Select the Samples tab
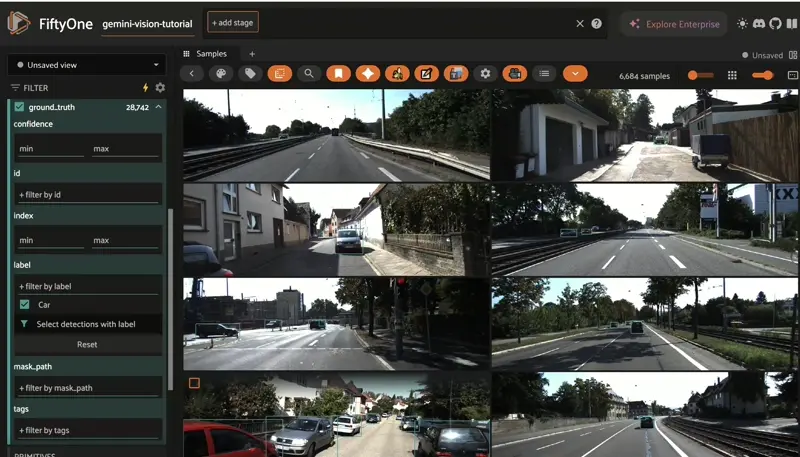The image size is (800, 457). click(x=210, y=54)
